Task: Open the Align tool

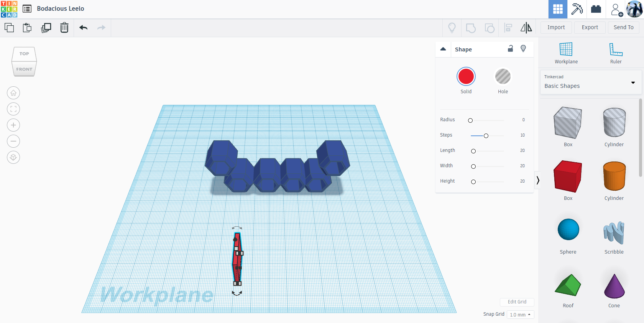Action: click(x=508, y=28)
